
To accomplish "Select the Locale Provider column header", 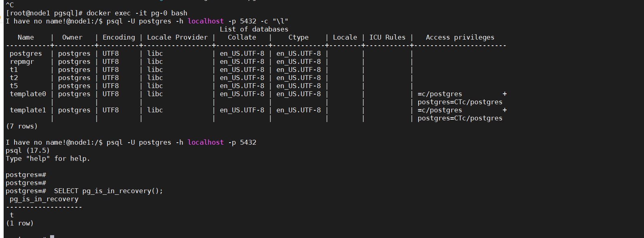I will click(177, 37).
